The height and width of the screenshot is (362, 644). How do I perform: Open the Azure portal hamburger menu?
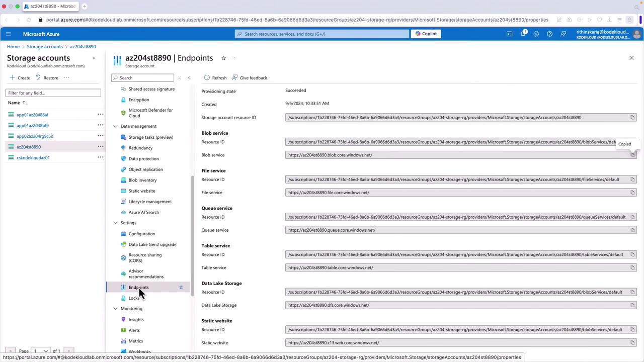(x=8, y=34)
